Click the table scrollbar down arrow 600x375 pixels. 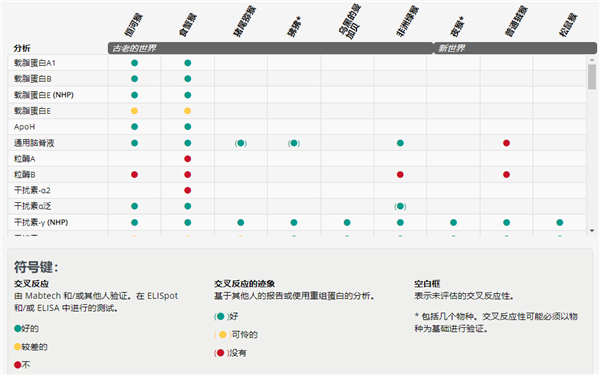592,231
